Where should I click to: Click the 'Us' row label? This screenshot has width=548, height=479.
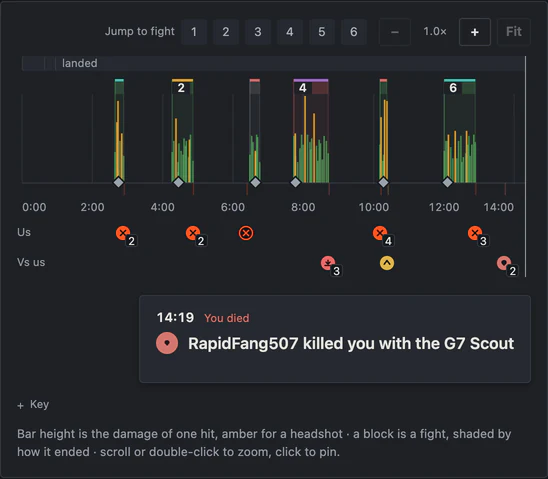coord(24,232)
